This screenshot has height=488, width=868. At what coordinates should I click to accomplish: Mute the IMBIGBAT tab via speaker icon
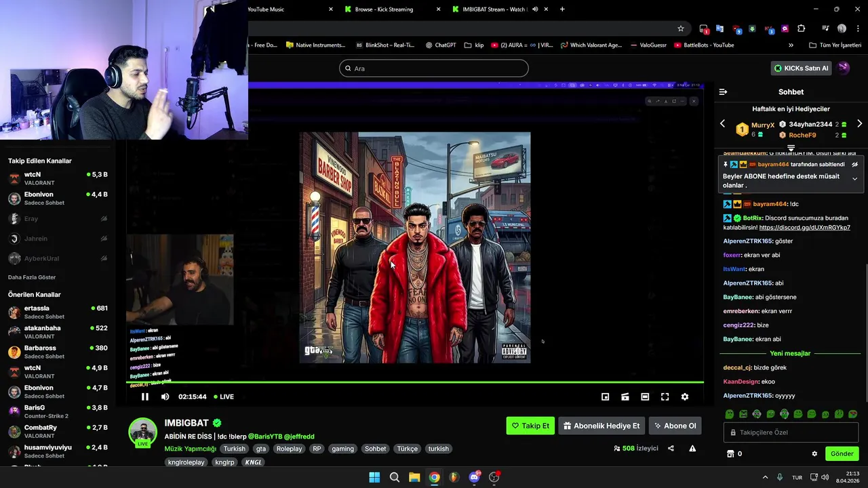tap(535, 9)
